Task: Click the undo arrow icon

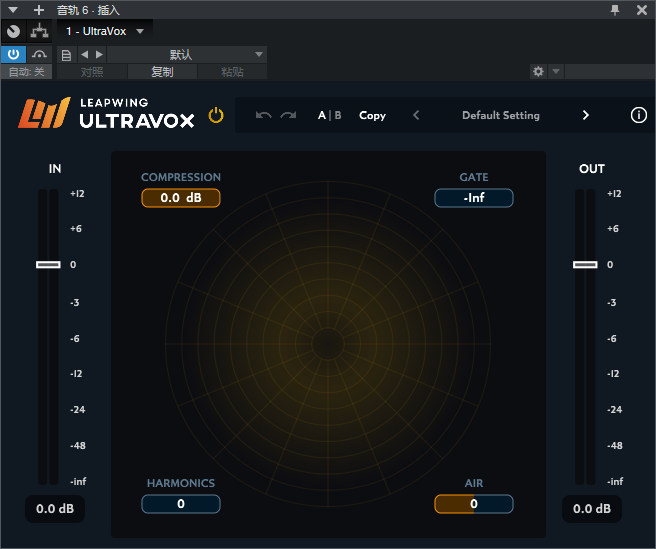Action: (x=264, y=115)
